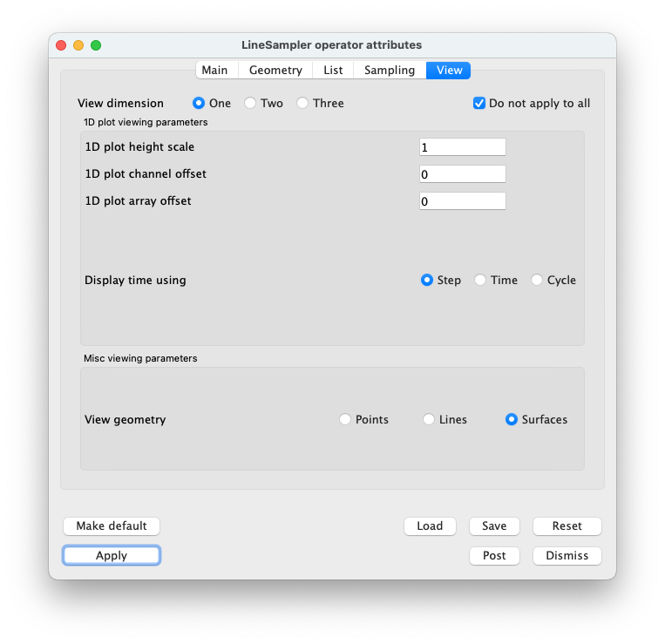Viewport: 665px width, 644px height.
Task: Close the window with the red button
Action: point(61,45)
